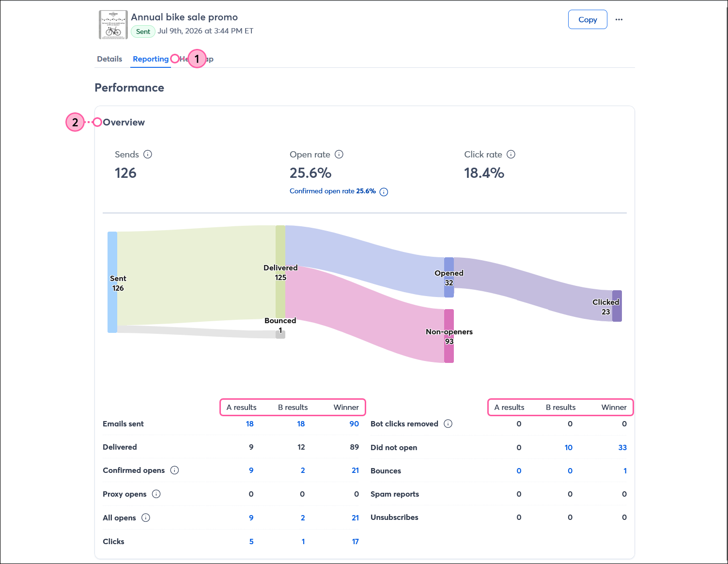
Task: Click the Sent status badge
Action: (143, 31)
